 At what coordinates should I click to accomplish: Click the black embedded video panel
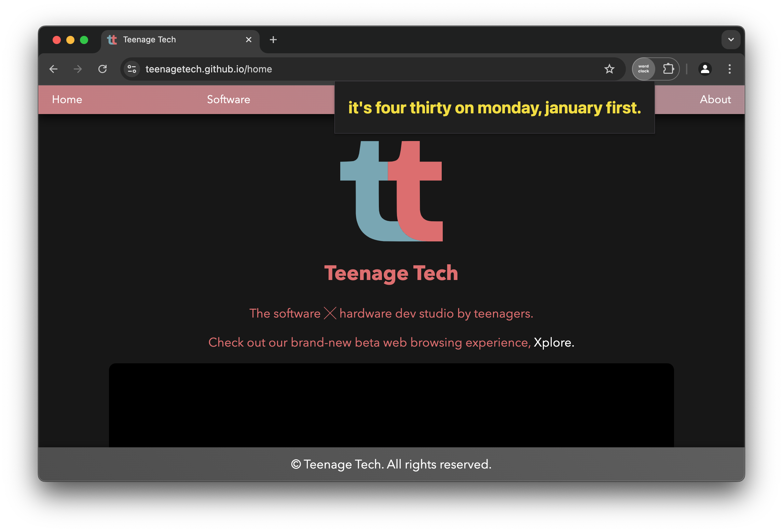[x=391, y=405]
